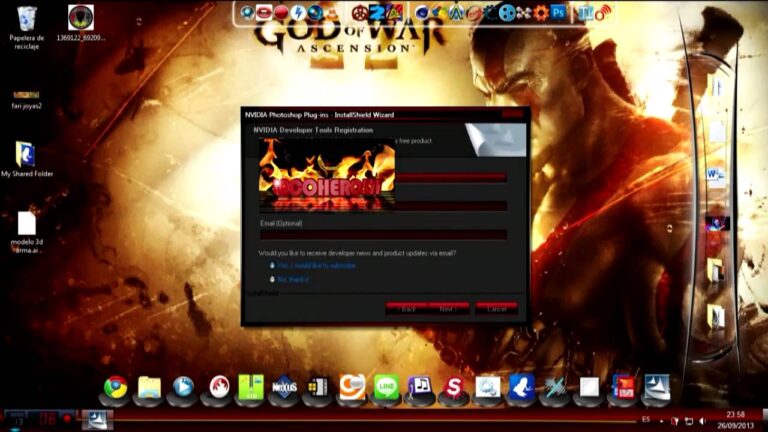Open the orange chat-bubble icon in the dock

coord(352,387)
